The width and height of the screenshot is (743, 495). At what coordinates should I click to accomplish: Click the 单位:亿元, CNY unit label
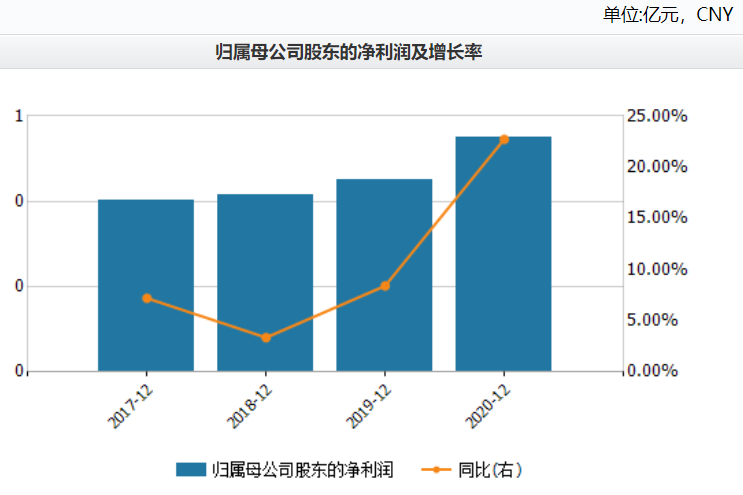tap(667, 14)
